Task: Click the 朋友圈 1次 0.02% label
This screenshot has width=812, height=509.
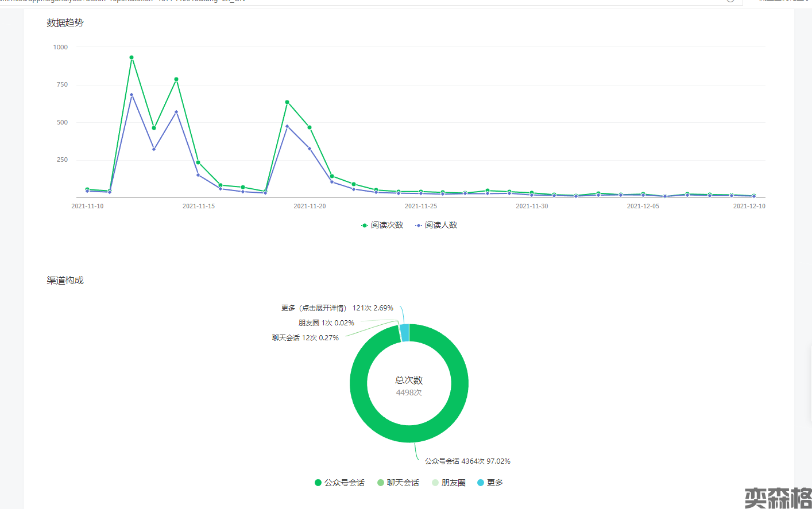Action: 326,323
